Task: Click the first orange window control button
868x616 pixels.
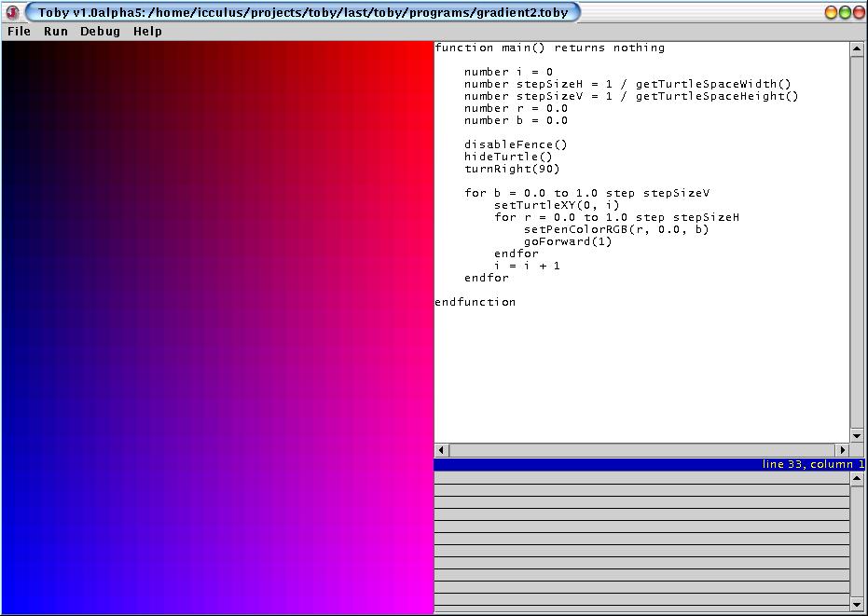Action: coord(831,12)
